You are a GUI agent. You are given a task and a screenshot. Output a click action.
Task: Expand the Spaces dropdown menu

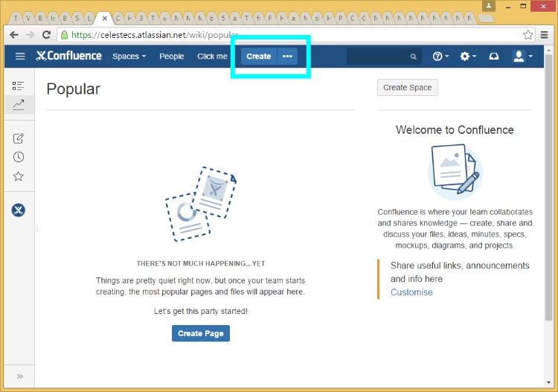click(x=129, y=57)
